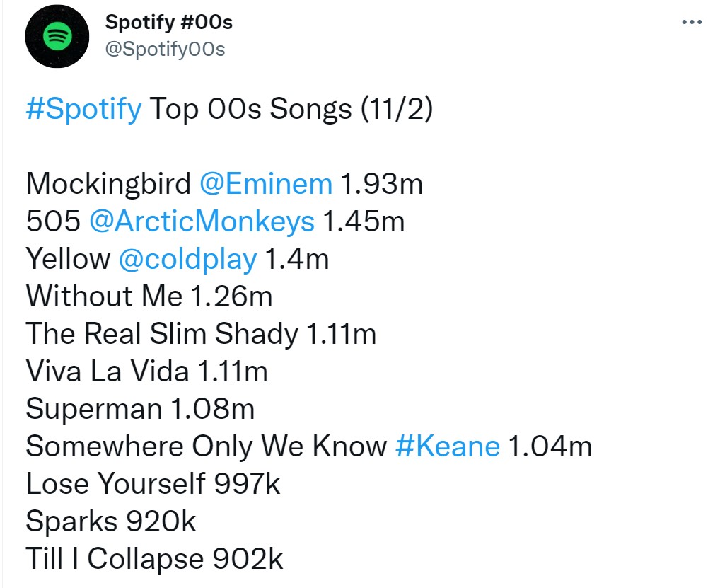Select the "Till I Collapse 902k" line
This screenshot has width=720, height=588.
tap(154, 559)
